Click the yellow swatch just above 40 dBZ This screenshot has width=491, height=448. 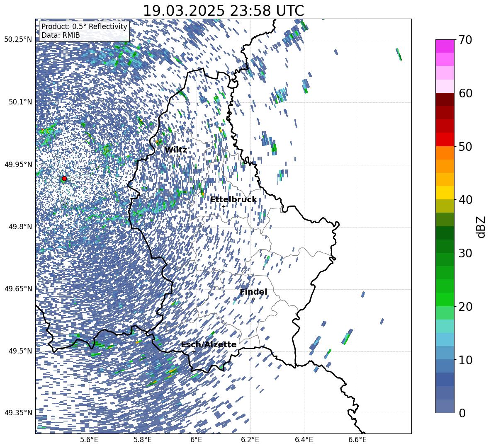pos(445,193)
